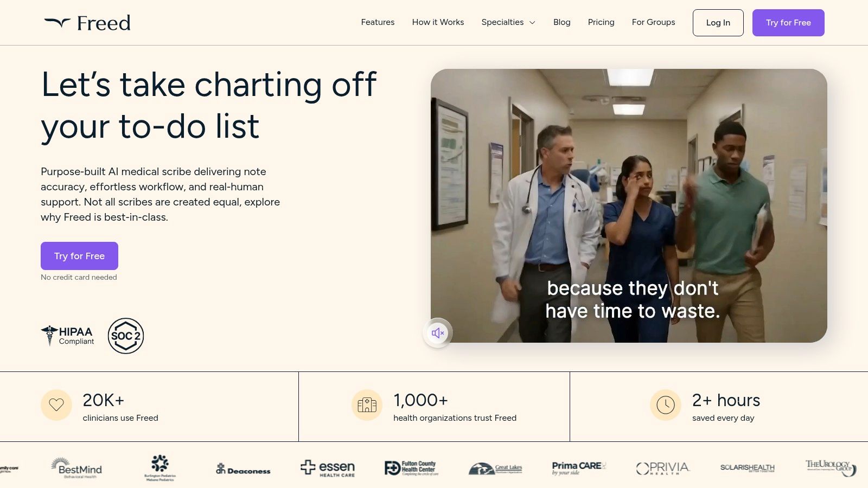The image size is (868, 488).
Task: Click 'saved every day' text
Action: pos(723,418)
